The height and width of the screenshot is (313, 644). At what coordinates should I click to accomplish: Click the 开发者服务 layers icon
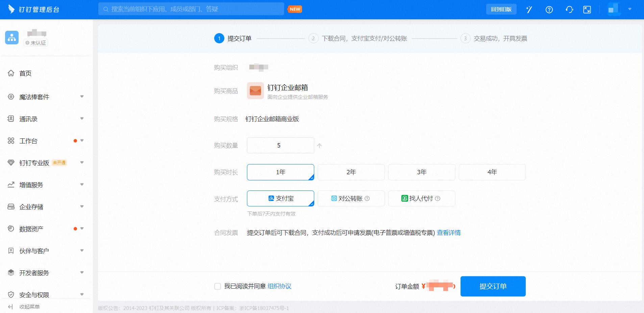point(11,273)
